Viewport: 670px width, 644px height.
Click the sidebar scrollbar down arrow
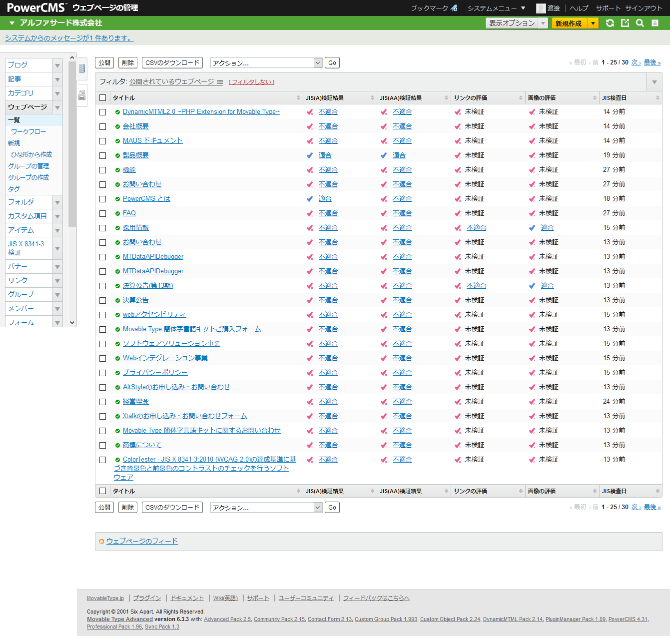(x=72, y=323)
